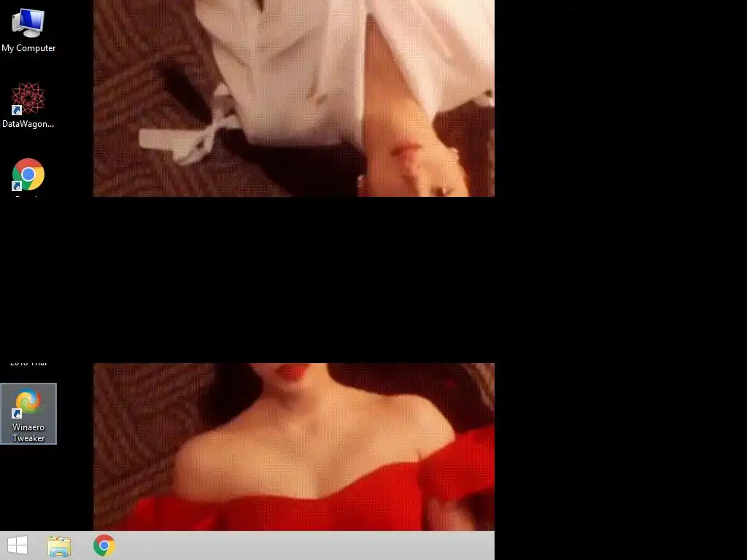Open File Explorer from the taskbar
Image resolution: width=747 pixels, height=560 pixels.
(59, 545)
